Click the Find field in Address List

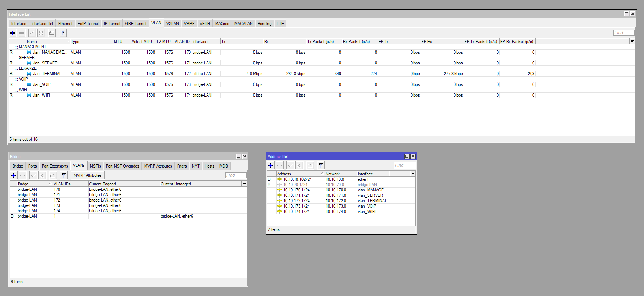(404, 165)
